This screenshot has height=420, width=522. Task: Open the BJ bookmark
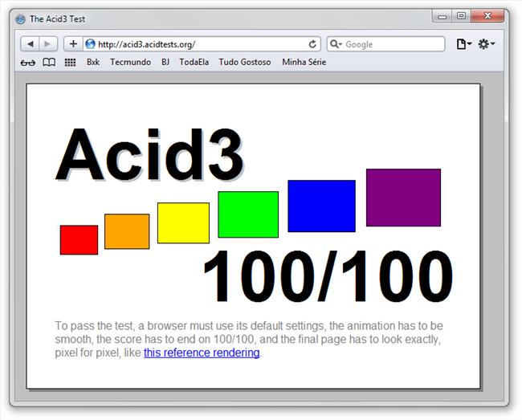[x=165, y=62]
